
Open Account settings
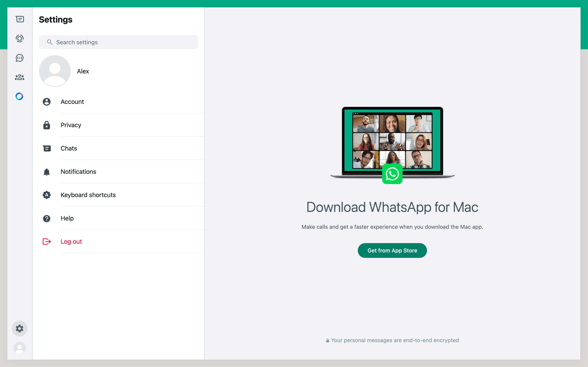72,102
